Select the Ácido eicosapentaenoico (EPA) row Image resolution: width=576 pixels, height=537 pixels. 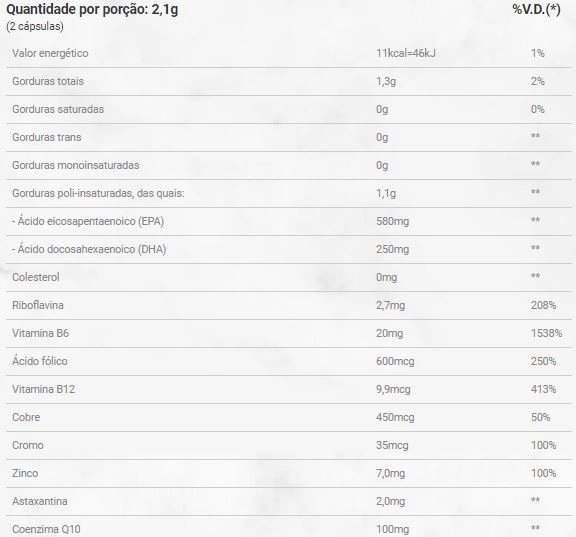click(x=289, y=221)
